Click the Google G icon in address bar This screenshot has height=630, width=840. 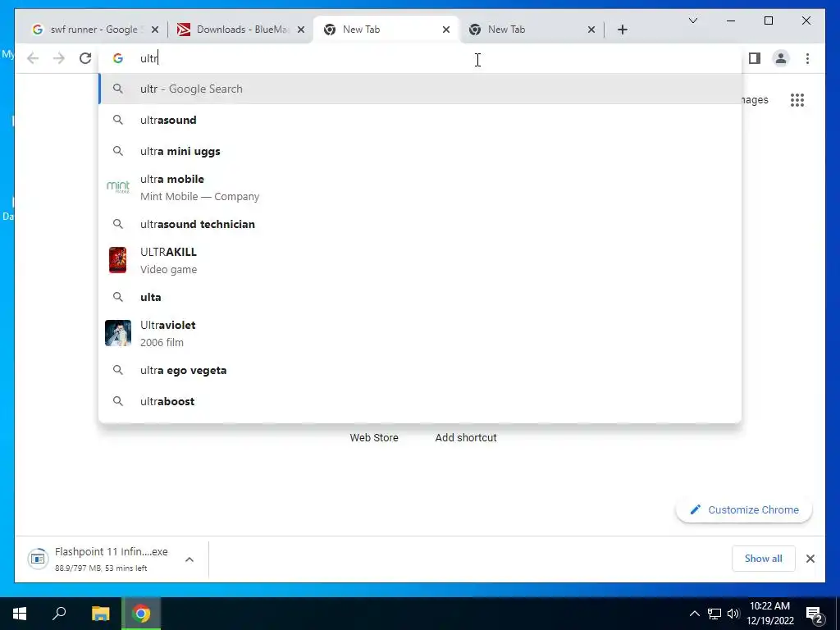(118, 58)
